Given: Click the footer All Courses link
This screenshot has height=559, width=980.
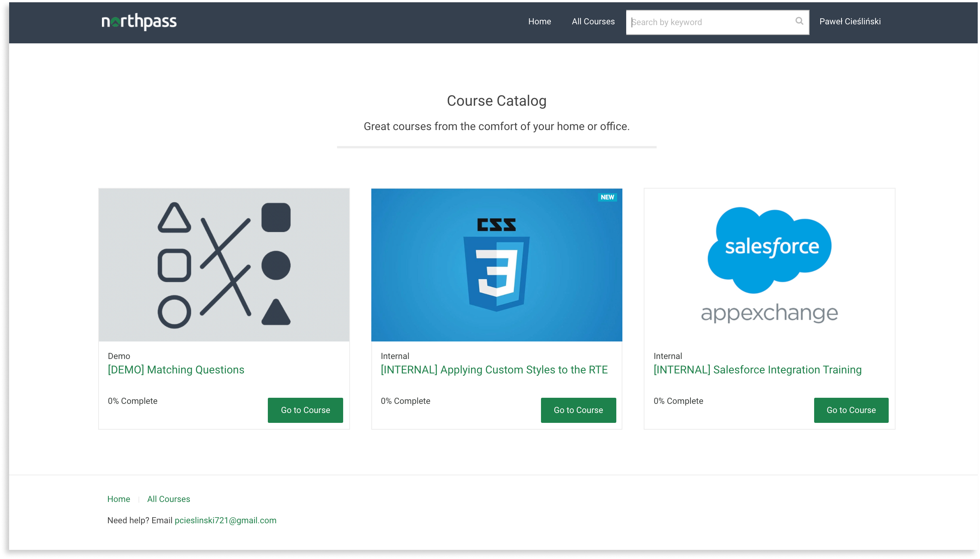Looking at the screenshot, I should [169, 499].
